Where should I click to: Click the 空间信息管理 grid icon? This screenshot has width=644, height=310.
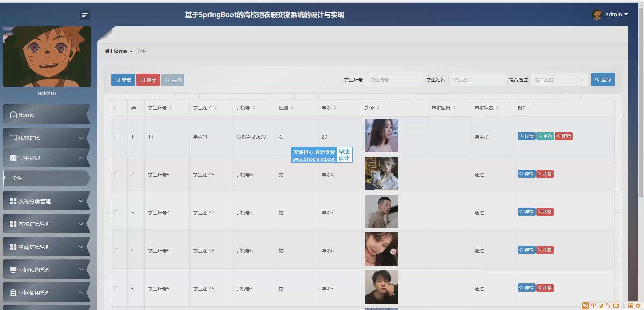[x=13, y=247]
